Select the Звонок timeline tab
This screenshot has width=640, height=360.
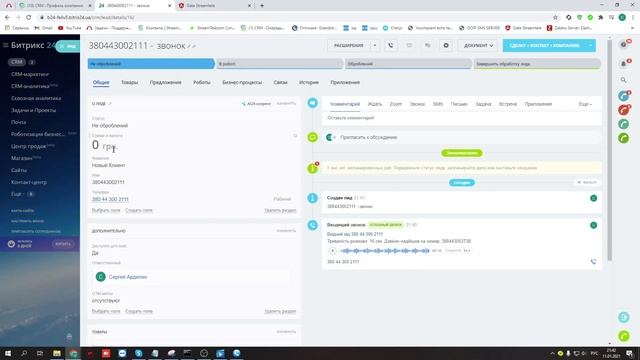pos(417,104)
